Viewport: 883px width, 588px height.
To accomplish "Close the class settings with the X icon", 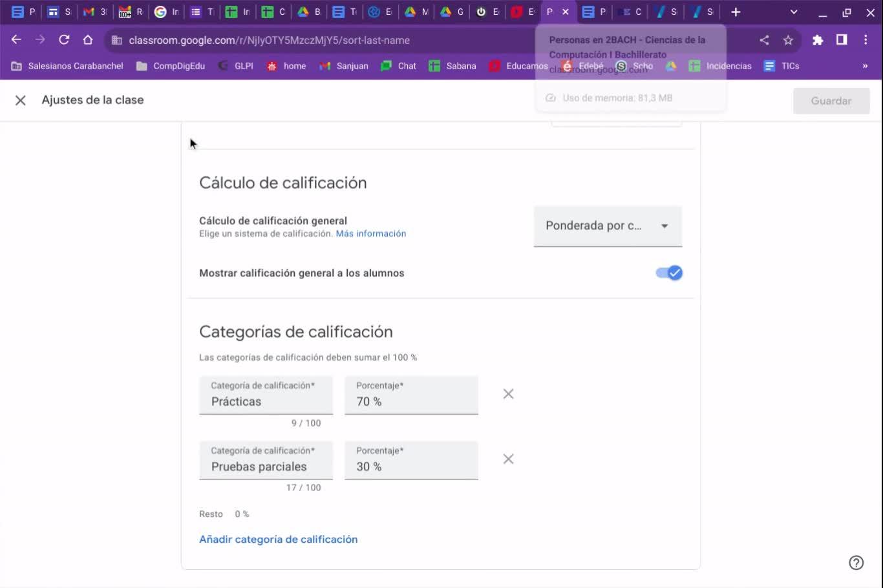I will [21, 100].
